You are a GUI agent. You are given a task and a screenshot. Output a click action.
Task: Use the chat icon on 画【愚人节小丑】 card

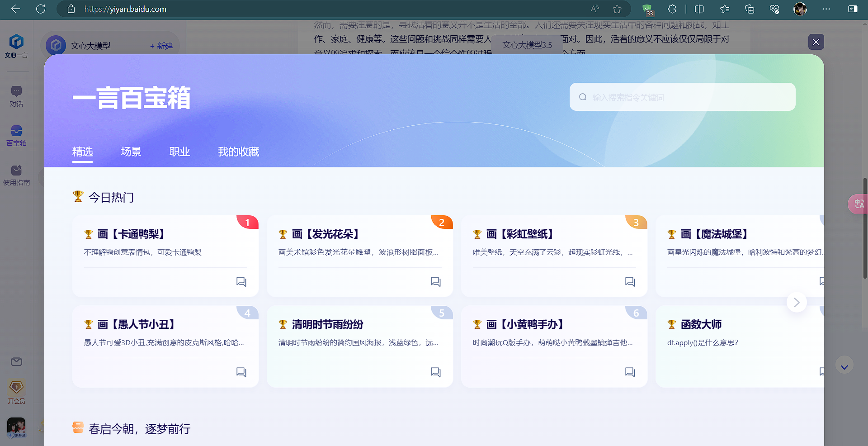[x=241, y=372]
